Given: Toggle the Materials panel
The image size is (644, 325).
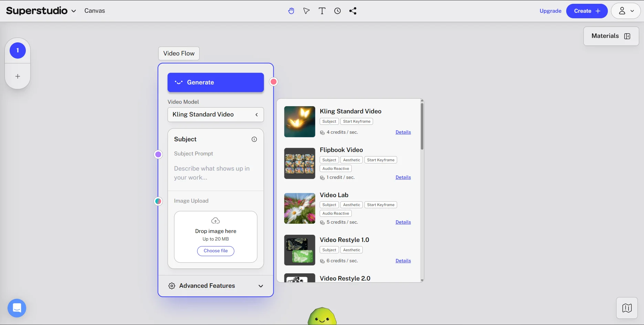Looking at the screenshot, I should tap(611, 36).
